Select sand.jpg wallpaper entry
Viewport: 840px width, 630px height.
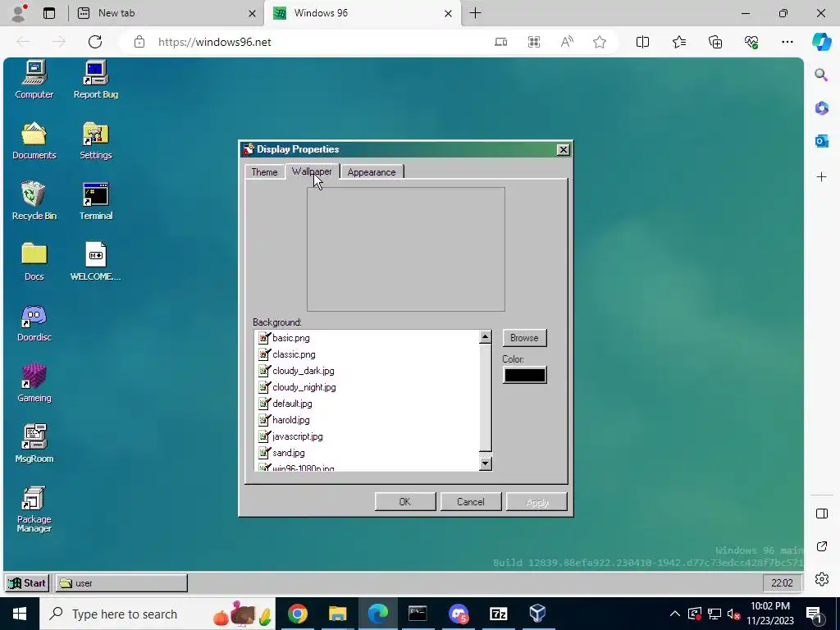click(x=367, y=453)
